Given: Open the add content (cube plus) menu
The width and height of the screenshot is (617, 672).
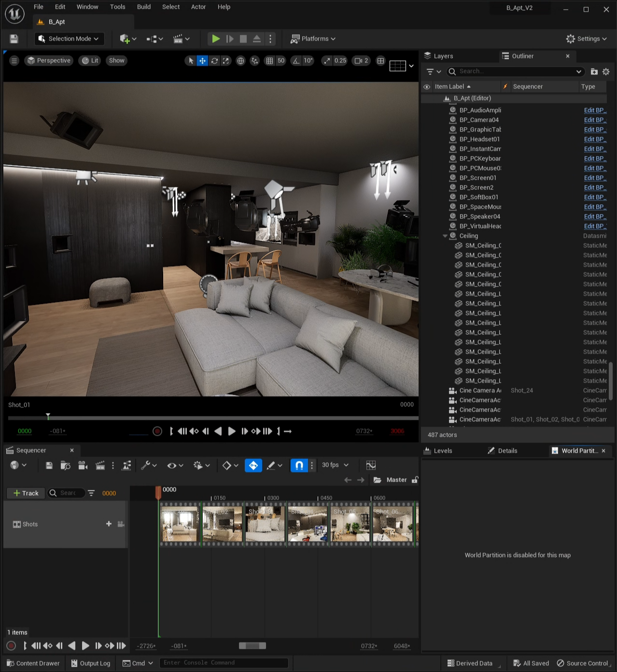Looking at the screenshot, I should point(128,39).
